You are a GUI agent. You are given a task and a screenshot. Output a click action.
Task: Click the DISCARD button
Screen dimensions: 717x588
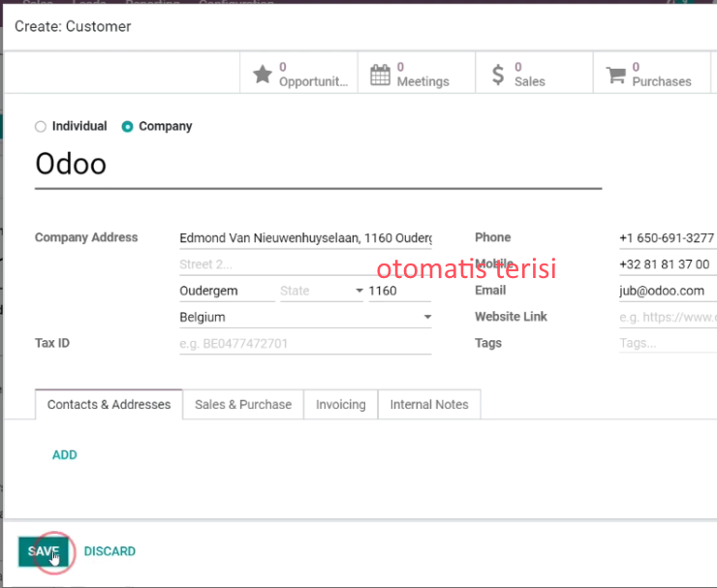(x=109, y=551)
